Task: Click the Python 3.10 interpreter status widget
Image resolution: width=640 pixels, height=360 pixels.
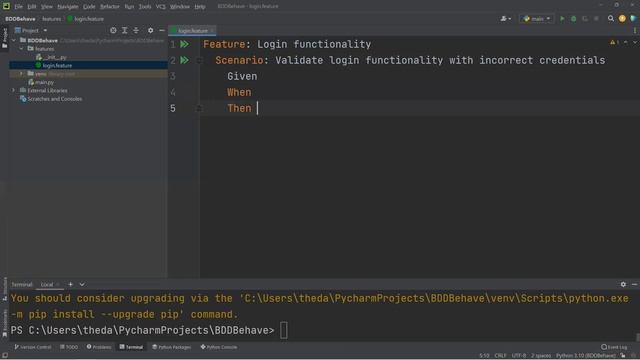Action: click(586, 356)
